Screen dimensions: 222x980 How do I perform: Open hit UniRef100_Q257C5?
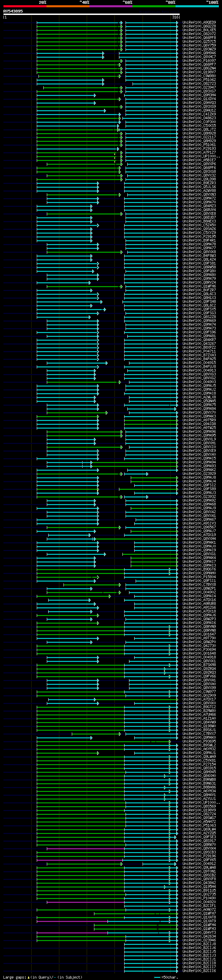(x=199, y=41)
